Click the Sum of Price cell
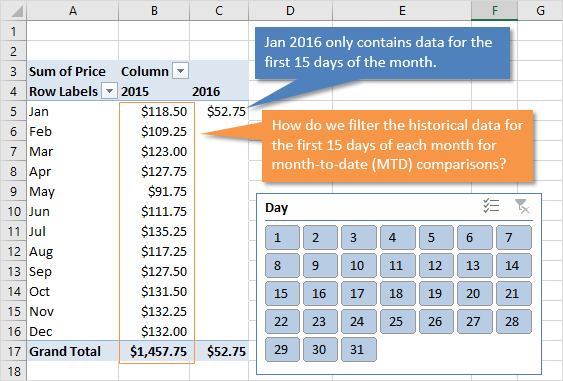The height and width of the screenshot is (381, 563). (x=73, y=71)
